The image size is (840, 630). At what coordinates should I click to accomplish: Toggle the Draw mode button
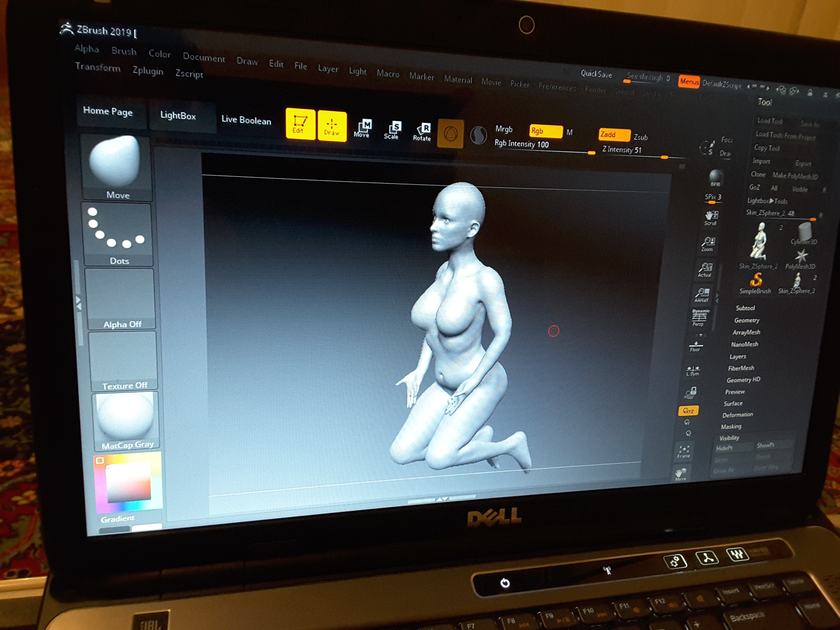point(332,126)
